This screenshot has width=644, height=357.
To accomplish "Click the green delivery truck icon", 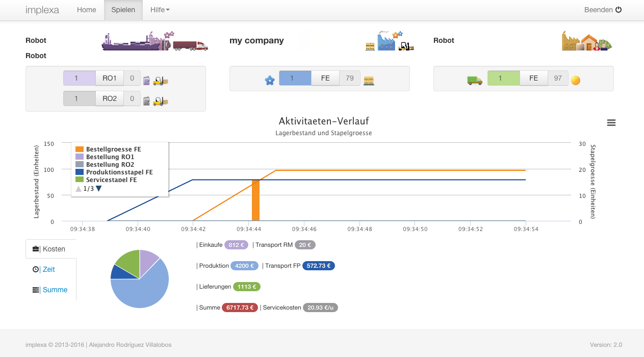I will click(475, 80).
